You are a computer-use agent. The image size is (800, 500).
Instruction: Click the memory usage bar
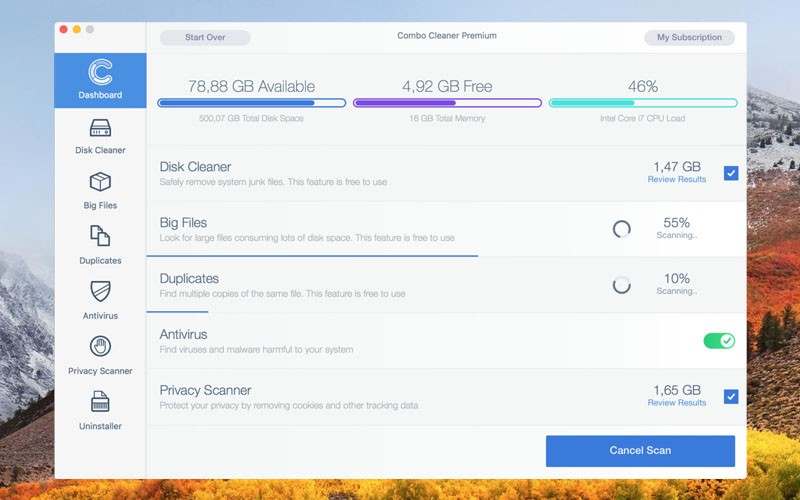point(447,103)
